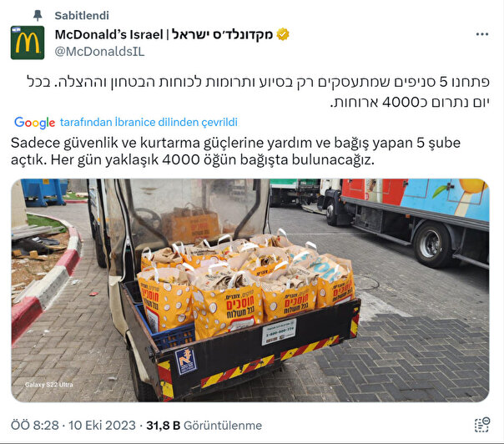Click the "Galaxy S22 Ultra" watermark in photo
Screen dimensions: 504x444
49,385
